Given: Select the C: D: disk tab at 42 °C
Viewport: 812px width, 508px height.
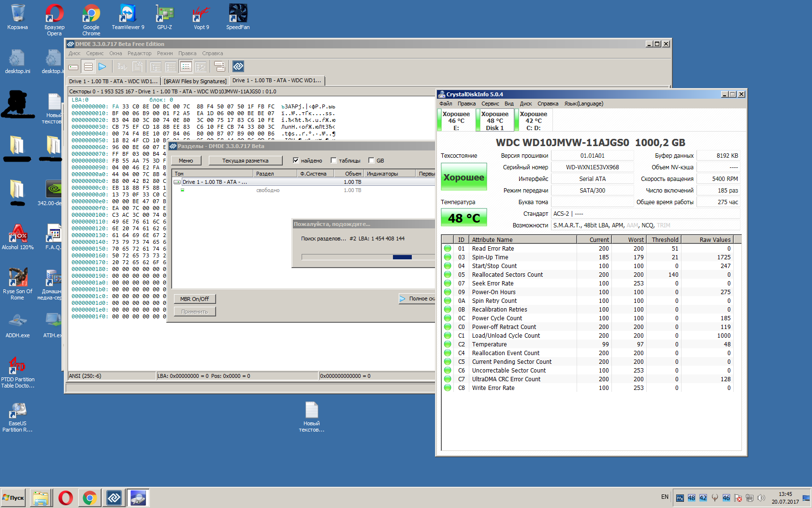Looking at the screenshot, I should (x=534, y=120).
